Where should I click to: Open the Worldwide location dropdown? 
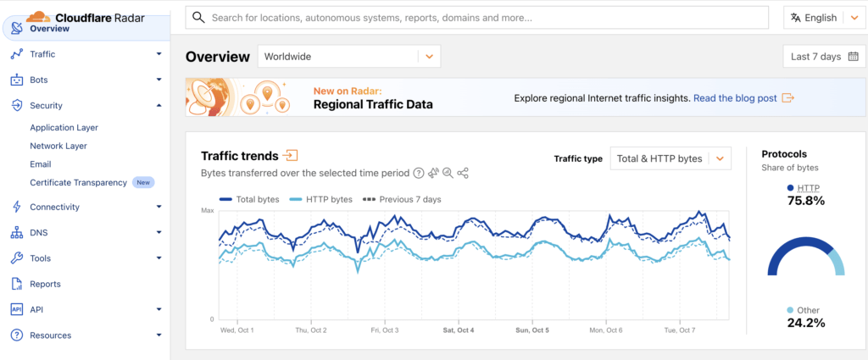tap(348, 57)
